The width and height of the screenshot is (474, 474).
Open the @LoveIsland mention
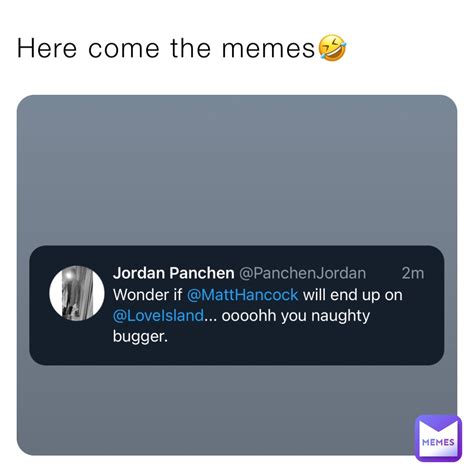(x=158, y=316)
